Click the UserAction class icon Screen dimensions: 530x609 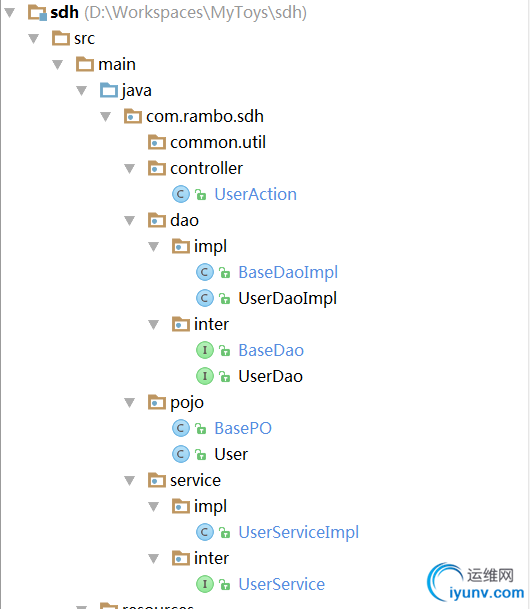tap(181, 194)
